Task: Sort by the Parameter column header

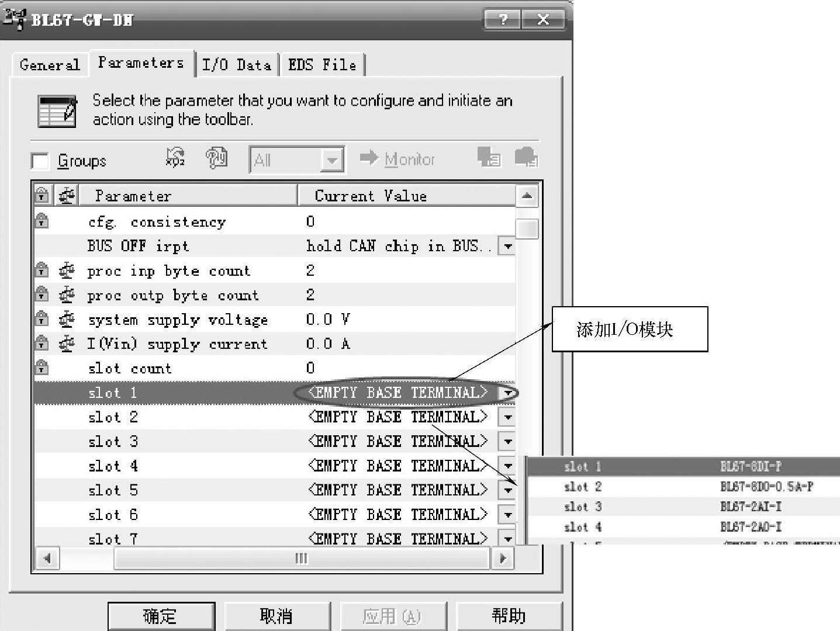Action: 188,195
